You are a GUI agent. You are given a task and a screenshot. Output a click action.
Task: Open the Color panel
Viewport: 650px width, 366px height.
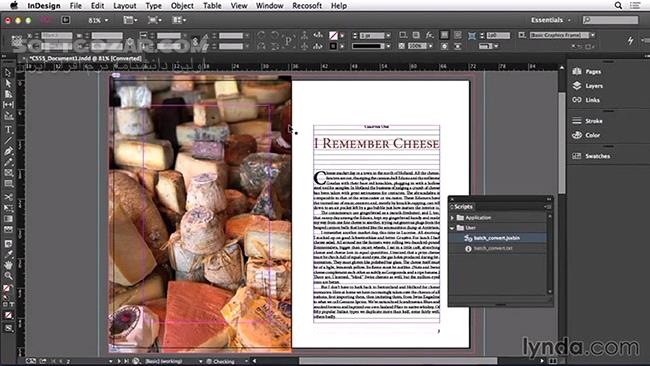click(586, 135)
